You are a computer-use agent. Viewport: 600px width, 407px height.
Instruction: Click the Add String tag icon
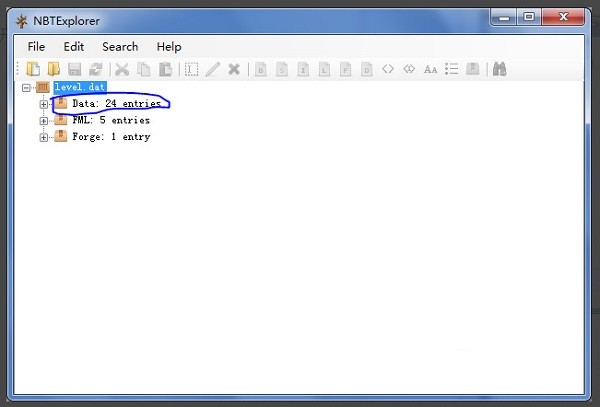[430, 69]
